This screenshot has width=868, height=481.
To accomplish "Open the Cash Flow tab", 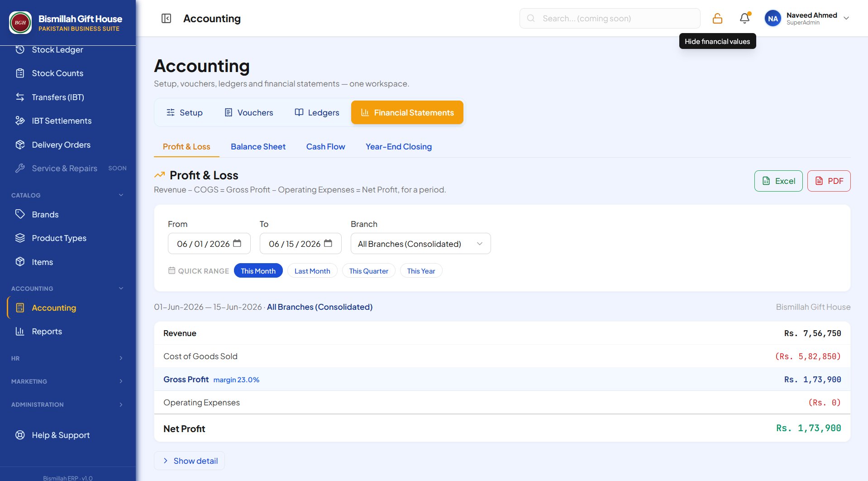I will [x=325, y=147].
